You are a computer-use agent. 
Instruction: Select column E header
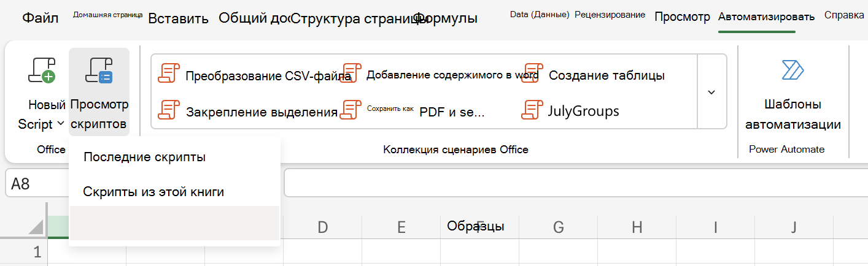pos(401,227)
